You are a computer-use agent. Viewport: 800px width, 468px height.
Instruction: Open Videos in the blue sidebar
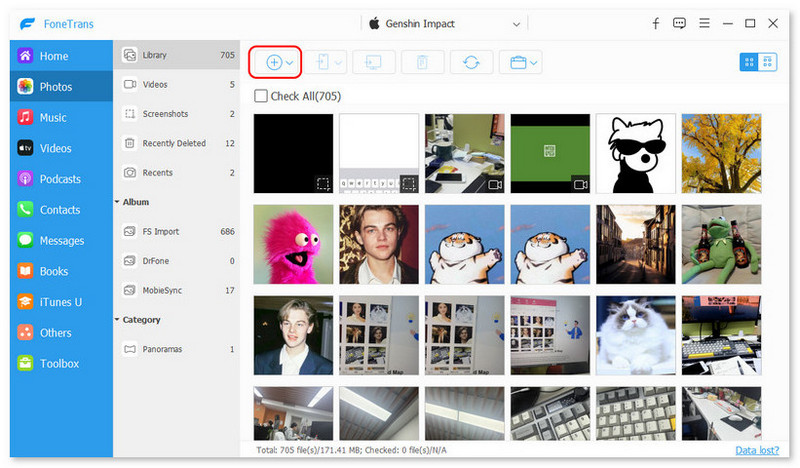point(61,148)
